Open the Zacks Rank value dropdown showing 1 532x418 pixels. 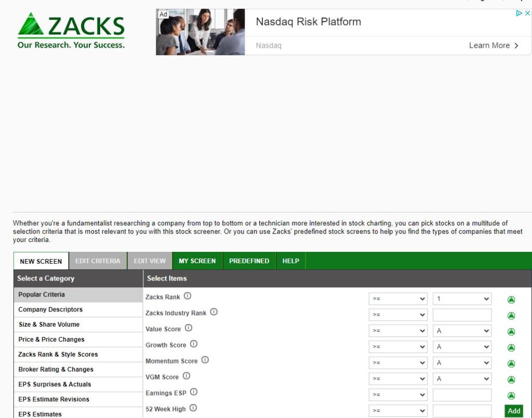461,299
